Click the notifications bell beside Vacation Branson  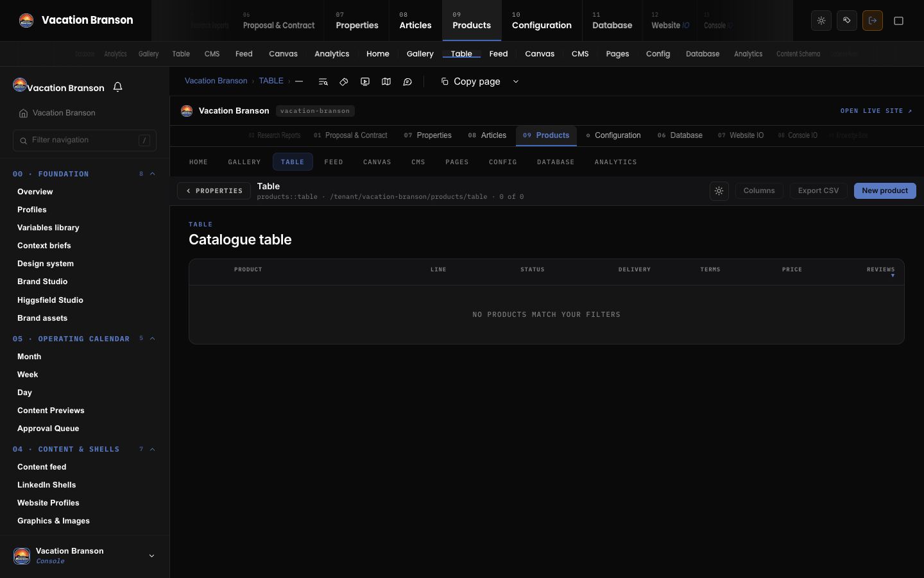pos(118,87)
